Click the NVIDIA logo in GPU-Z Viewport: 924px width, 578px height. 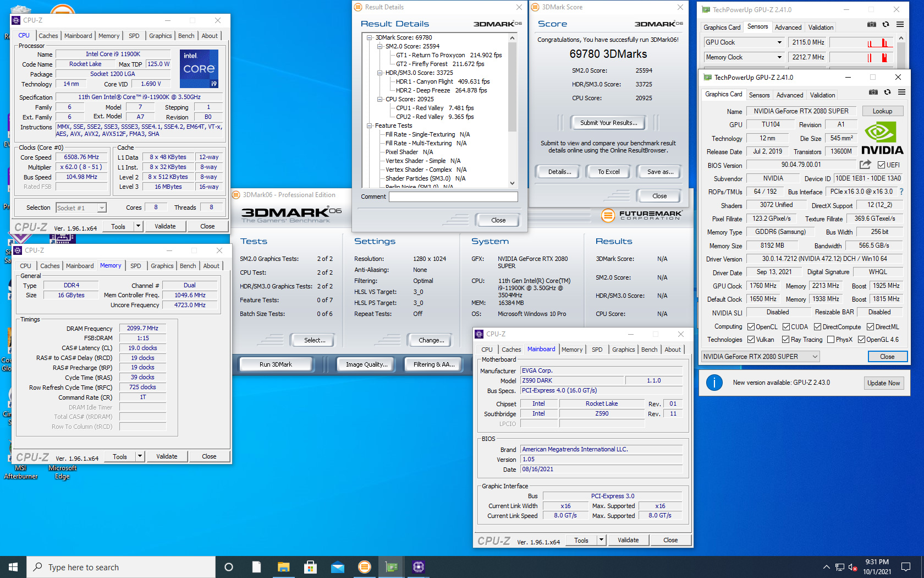(x=882, y=138)
